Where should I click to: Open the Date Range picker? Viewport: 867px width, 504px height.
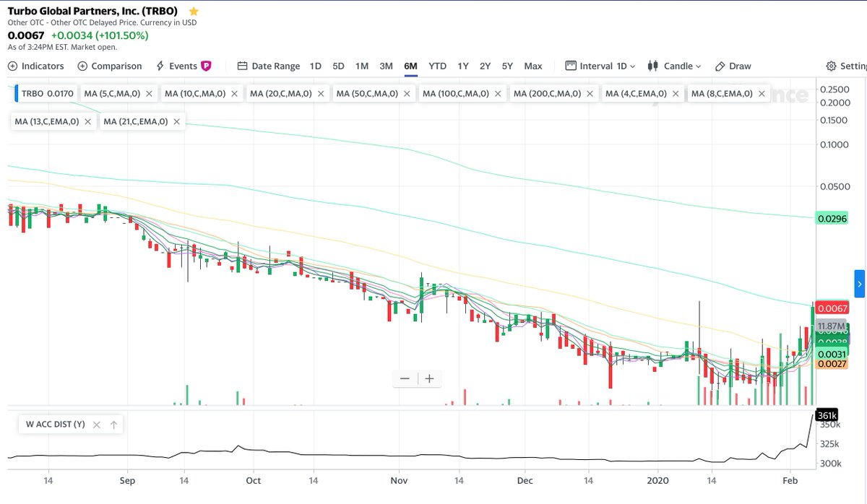269,66
